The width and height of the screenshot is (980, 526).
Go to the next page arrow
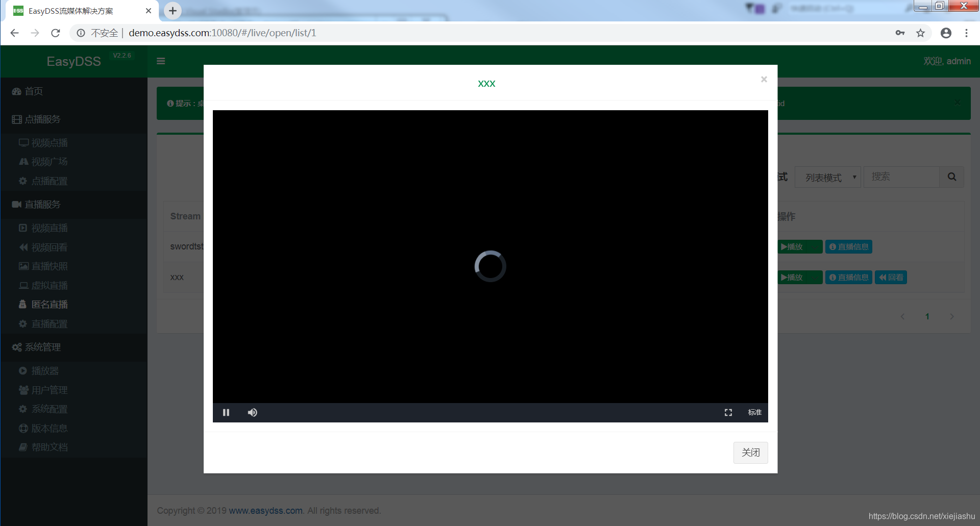952,317
